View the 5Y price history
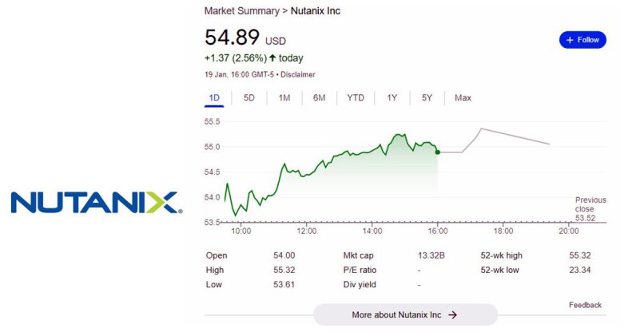 click(427, 98)
